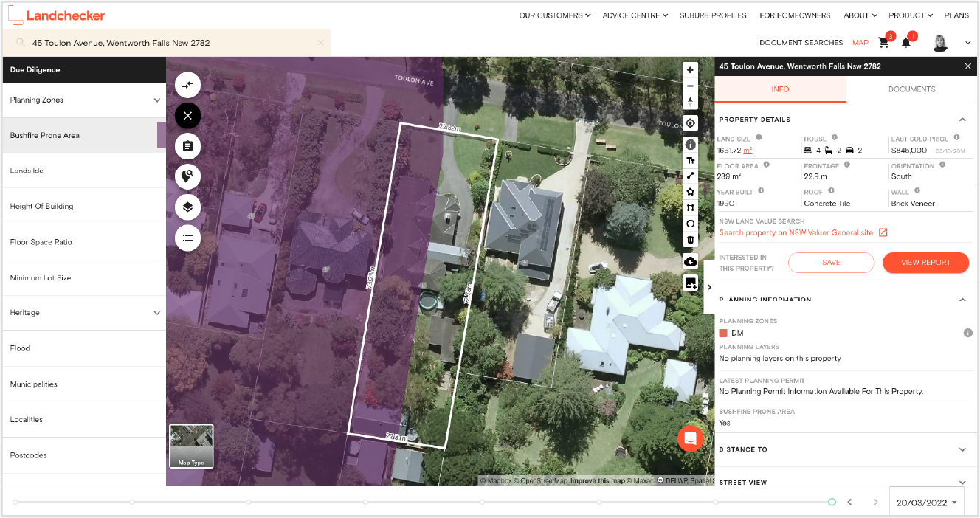Expand Heritage layer group
This screenshot has width=980, height=518.
157,313
